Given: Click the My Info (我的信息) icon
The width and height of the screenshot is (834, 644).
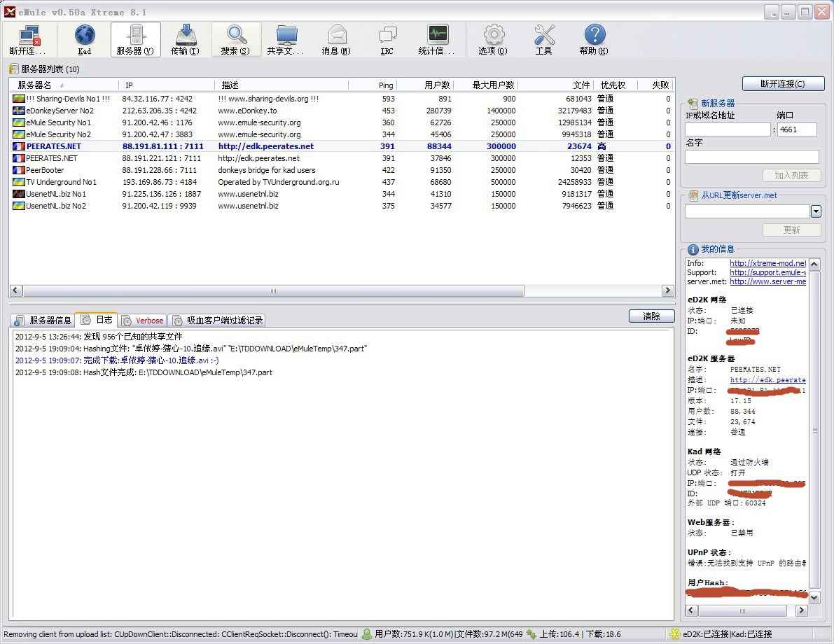Looking at the screenshot, I should click(693, 249).
